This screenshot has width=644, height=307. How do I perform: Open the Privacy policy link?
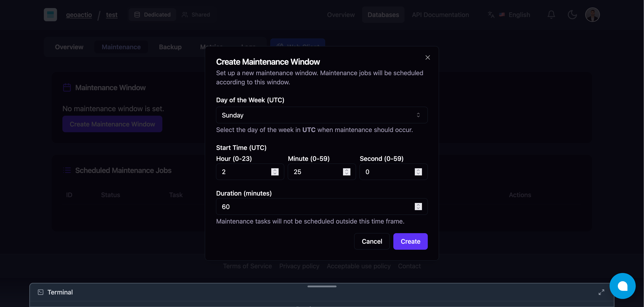tap(299, 266)
